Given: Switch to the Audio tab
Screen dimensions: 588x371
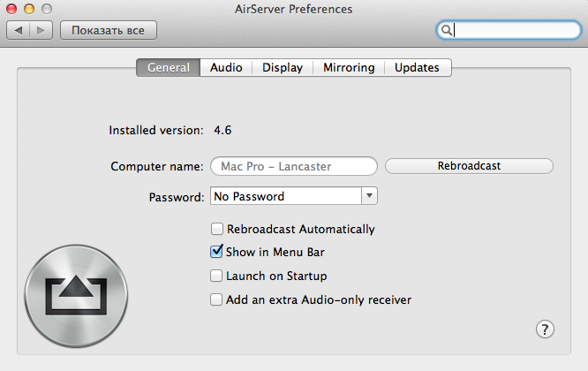Looking at the screenshot, I should tap(226, 67).
